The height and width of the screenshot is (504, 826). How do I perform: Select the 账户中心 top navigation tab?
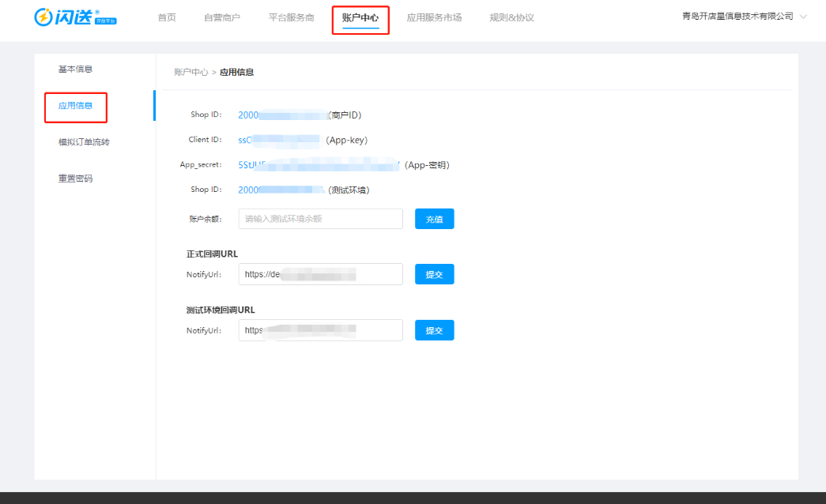click(360, 17)
